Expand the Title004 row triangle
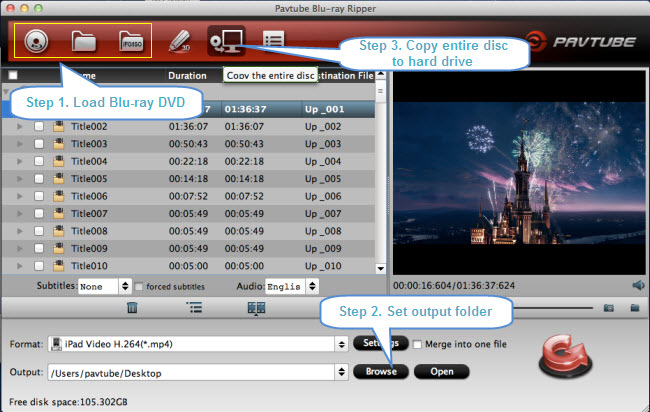 (x=19, y=161)
